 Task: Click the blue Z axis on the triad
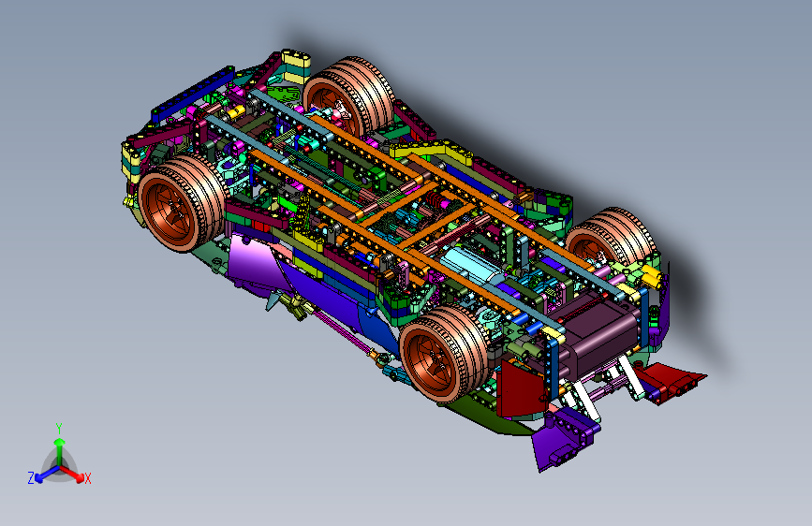(47, 474)
